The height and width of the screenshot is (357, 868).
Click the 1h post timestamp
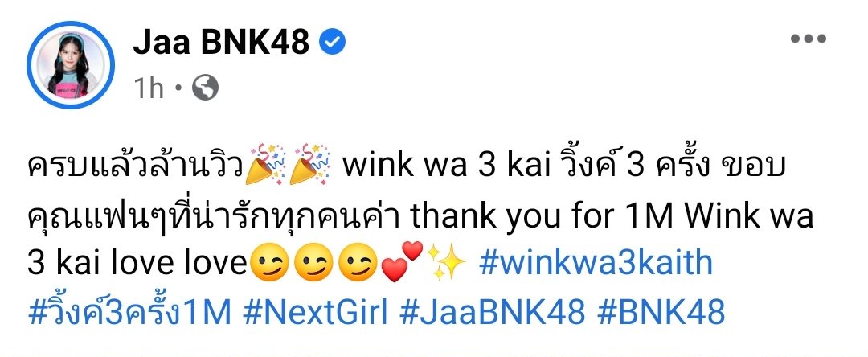tap(149, 88)
